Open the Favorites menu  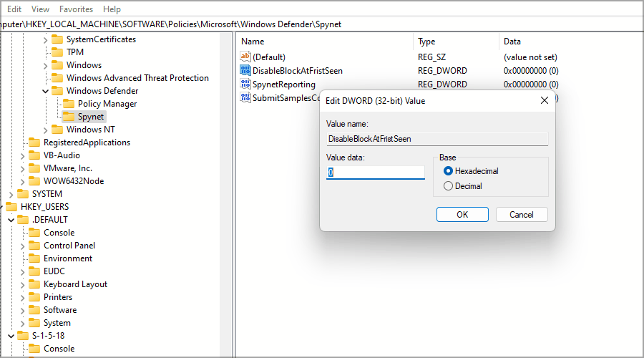pos(76,9)
